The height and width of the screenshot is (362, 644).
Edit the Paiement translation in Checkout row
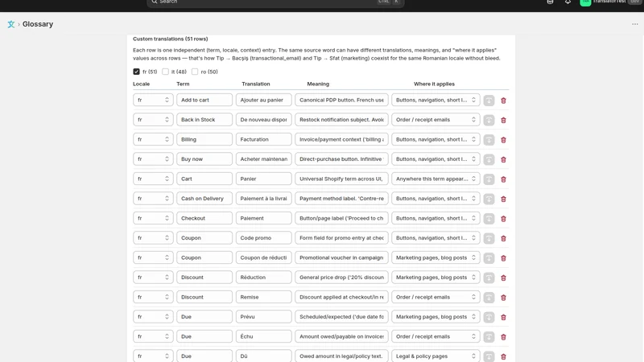pos(264,218)
